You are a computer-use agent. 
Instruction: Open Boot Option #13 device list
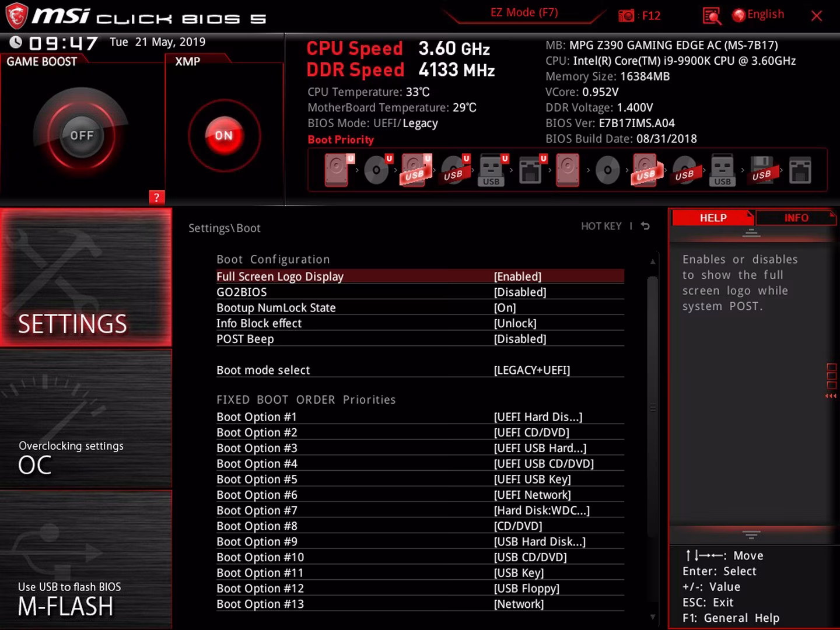coord(420,604)
